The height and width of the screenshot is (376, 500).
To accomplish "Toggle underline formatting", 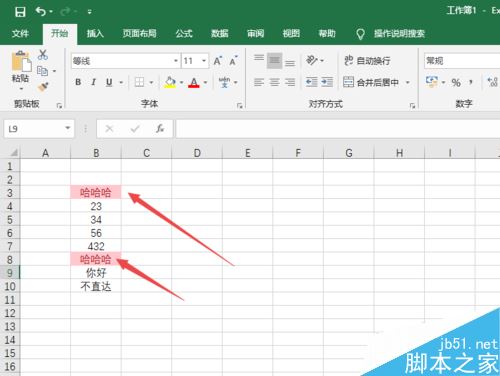I will [x=109, y=82].
